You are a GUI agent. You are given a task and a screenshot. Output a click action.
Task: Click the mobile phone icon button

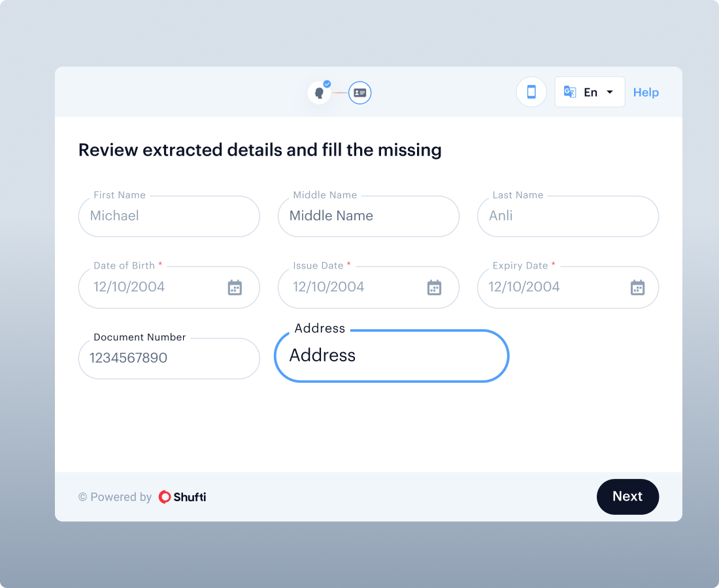click(x=531, y=92)
